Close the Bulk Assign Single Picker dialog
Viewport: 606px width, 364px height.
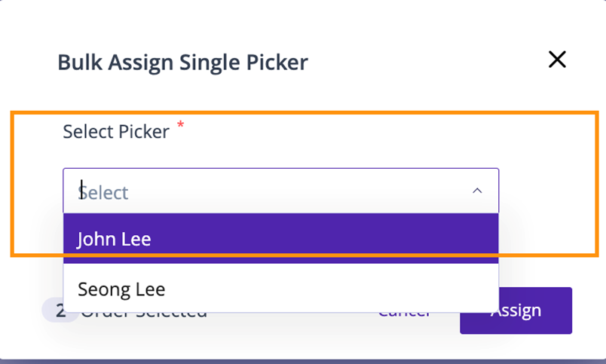(x=557, y=60)
